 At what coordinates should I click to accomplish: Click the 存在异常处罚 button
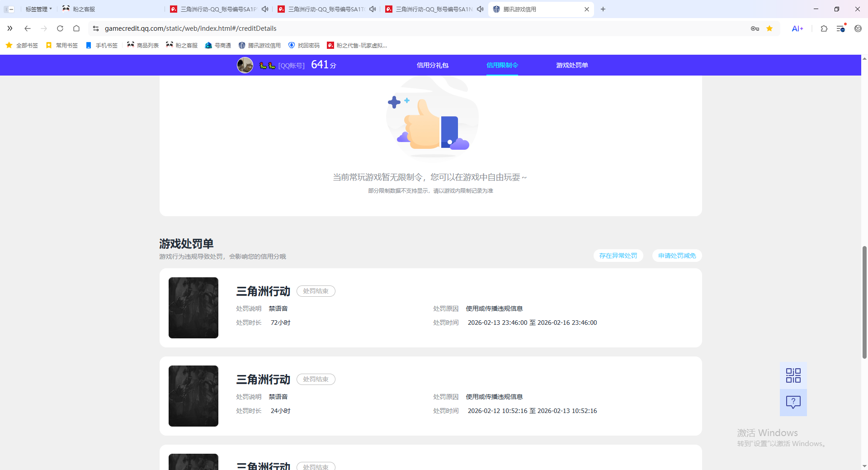pos(618,256)
